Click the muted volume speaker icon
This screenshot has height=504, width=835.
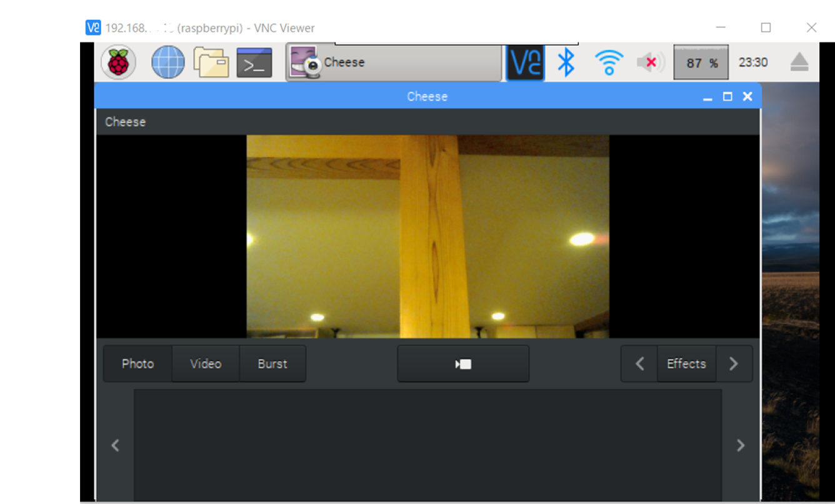point(651,62)
